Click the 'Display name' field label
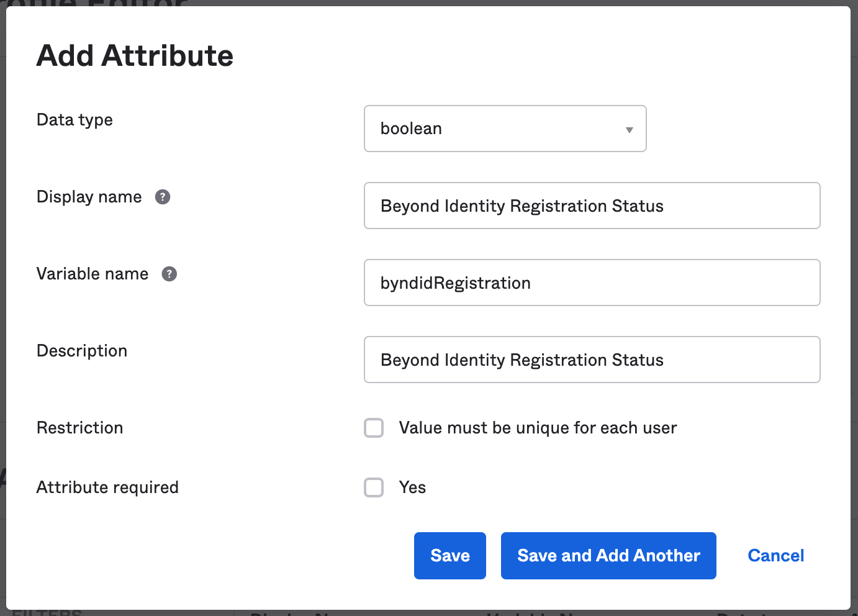The width and height of the screenshot is (858, 616). click(x=89, y=197)
